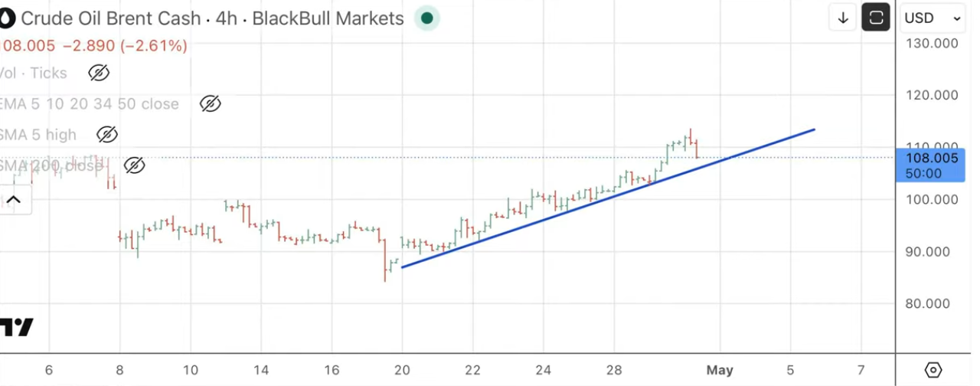Click the dark rounded-square frame icon

tap(875, 18)
